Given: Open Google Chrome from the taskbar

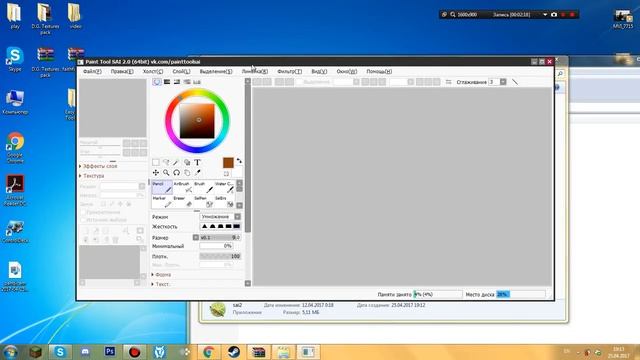Looking at the screenshot, I should [209, 352].
